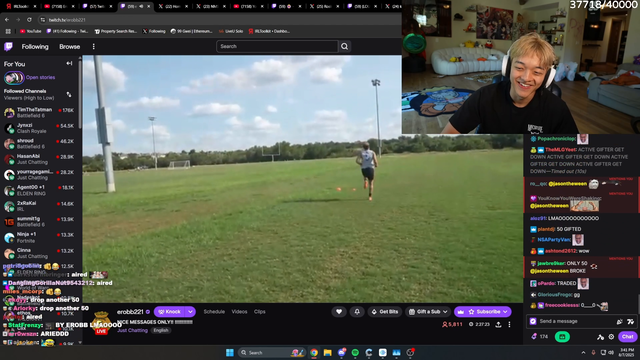The height and width of the screenshot is (360, 640).
Task: Open the browser apps grid icon
Action: pyautogui.click(x=8, y=31)
